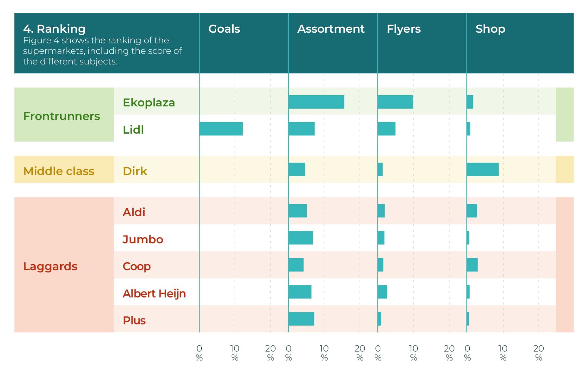Screen dimensions: 588x375
Task: Click Dirk's Shop score bar
Action: pos(482,170)
